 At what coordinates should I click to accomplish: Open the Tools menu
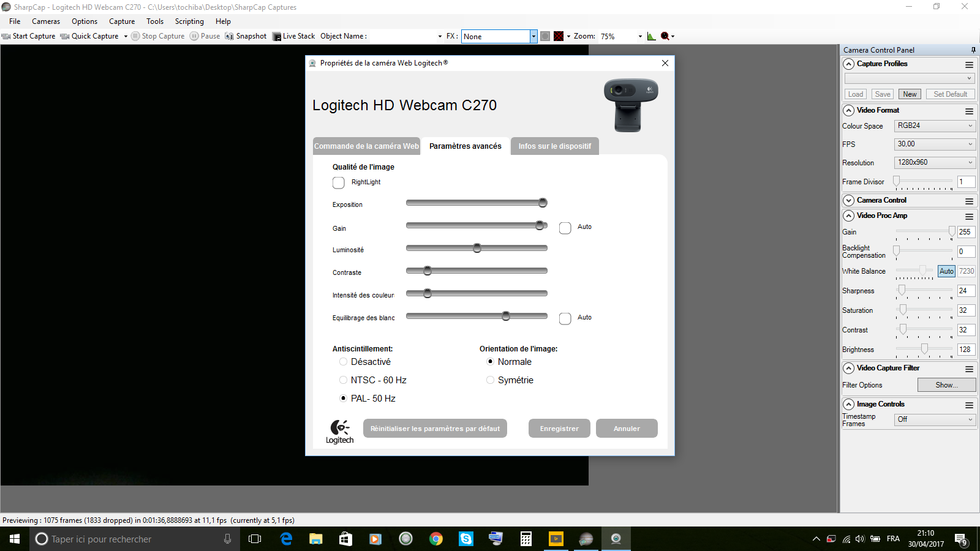[155, 21]
